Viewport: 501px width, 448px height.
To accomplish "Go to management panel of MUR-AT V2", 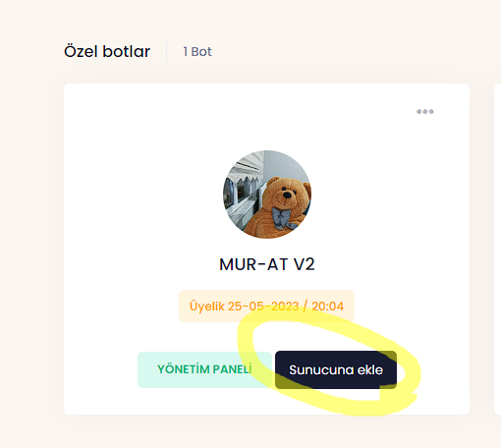I will 204,369.
